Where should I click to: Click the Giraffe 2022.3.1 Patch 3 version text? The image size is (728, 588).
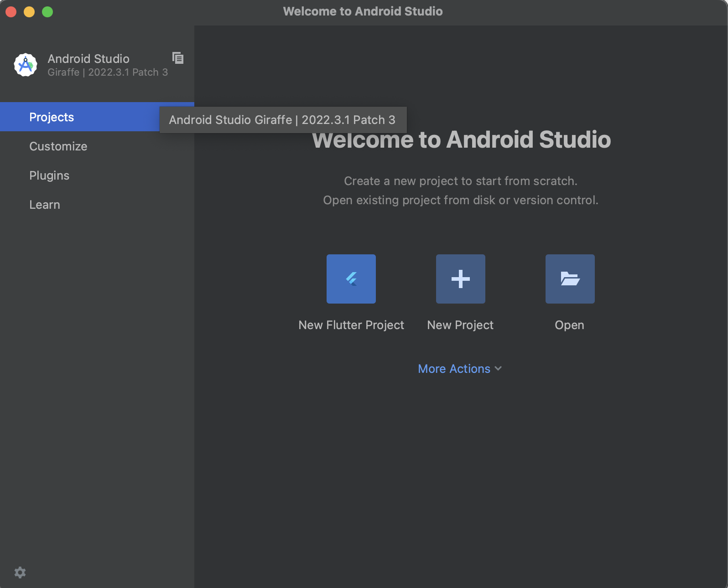click(108, 72)
